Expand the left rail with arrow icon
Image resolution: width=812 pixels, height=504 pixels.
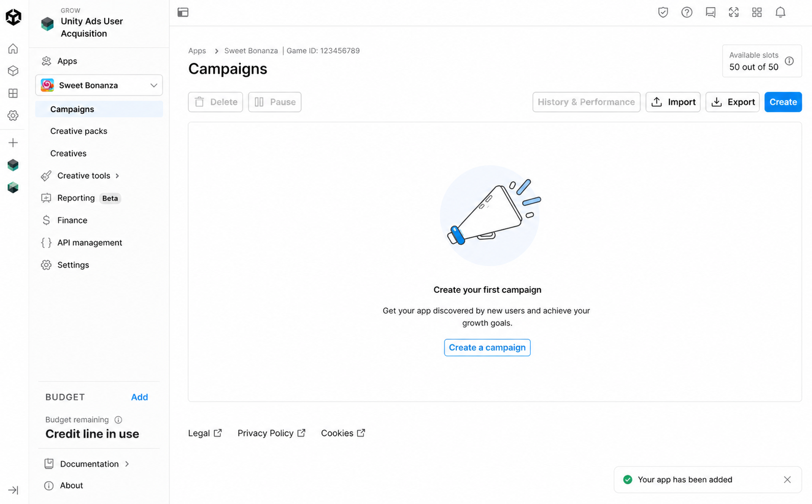click(13, 490)
